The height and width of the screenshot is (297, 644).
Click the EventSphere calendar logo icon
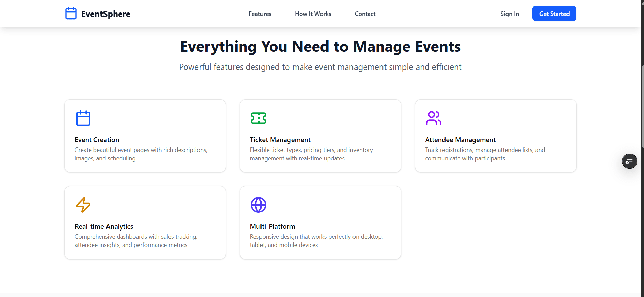(71, 13)
